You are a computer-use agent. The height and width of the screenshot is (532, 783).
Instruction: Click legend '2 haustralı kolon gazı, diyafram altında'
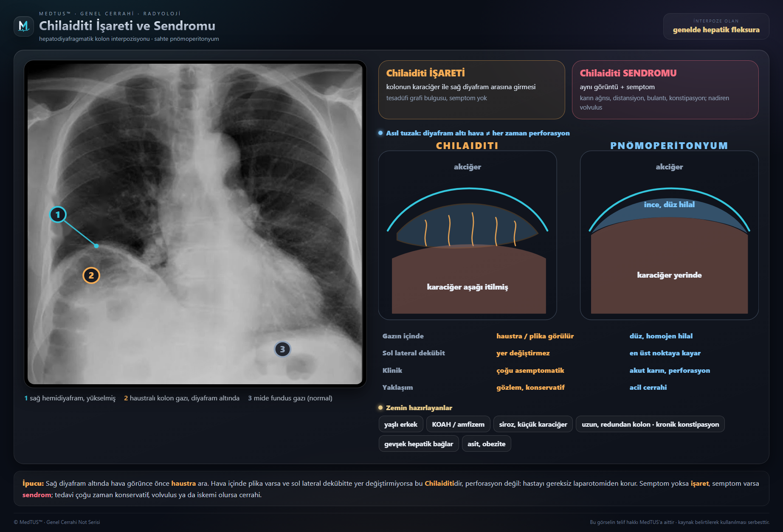[182, 398]
